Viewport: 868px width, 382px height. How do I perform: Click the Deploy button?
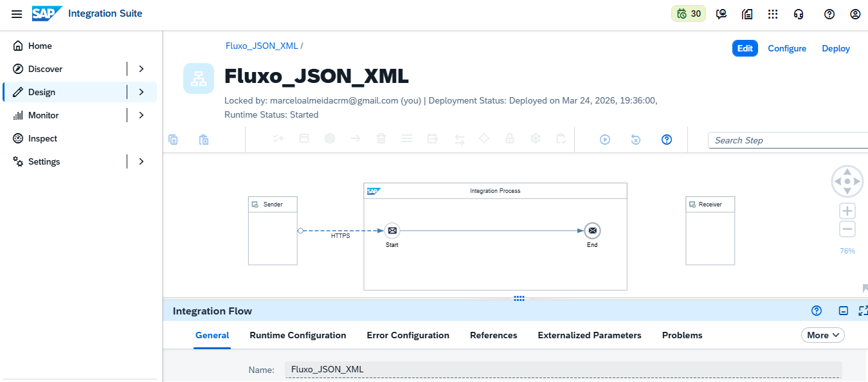coord(836,48)
